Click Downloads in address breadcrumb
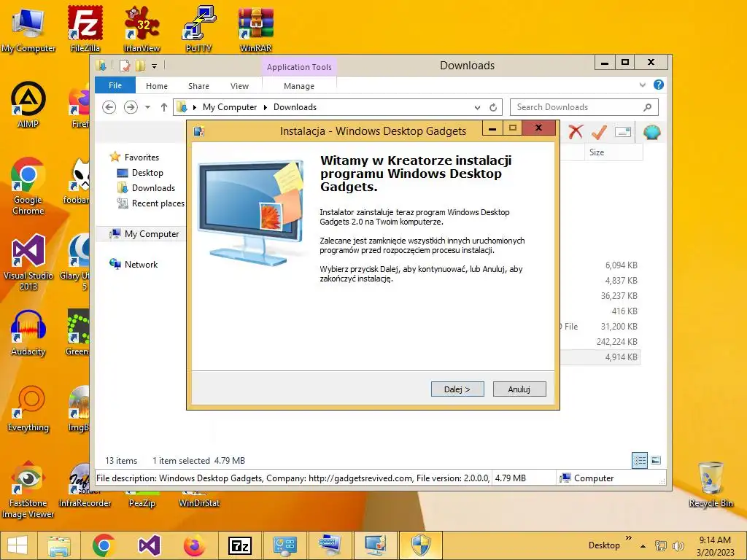 coord(295,107)
